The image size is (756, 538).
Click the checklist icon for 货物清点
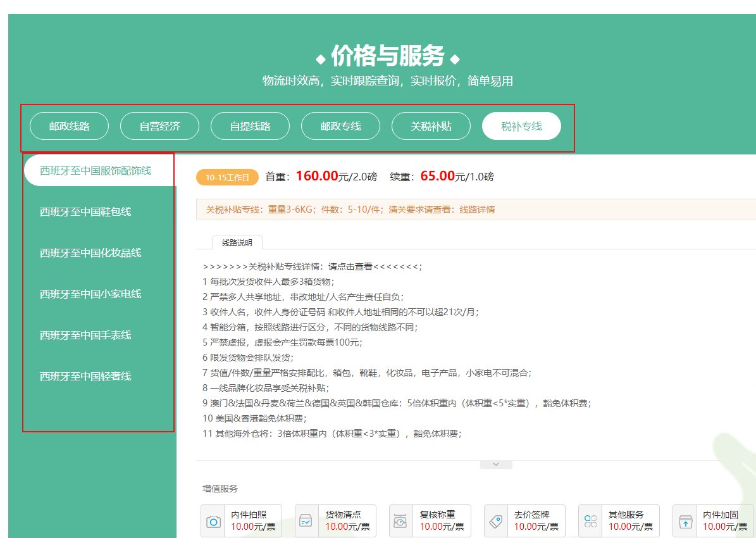(x=306, y=522)
